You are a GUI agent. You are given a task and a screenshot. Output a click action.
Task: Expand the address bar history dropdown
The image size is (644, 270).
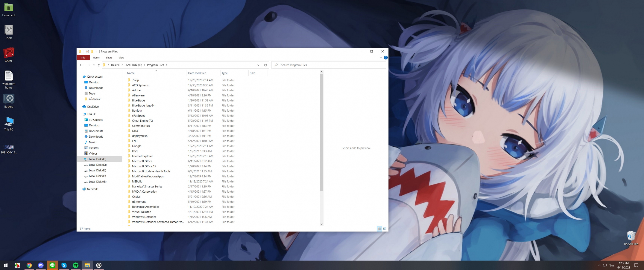tap(258, 65)
